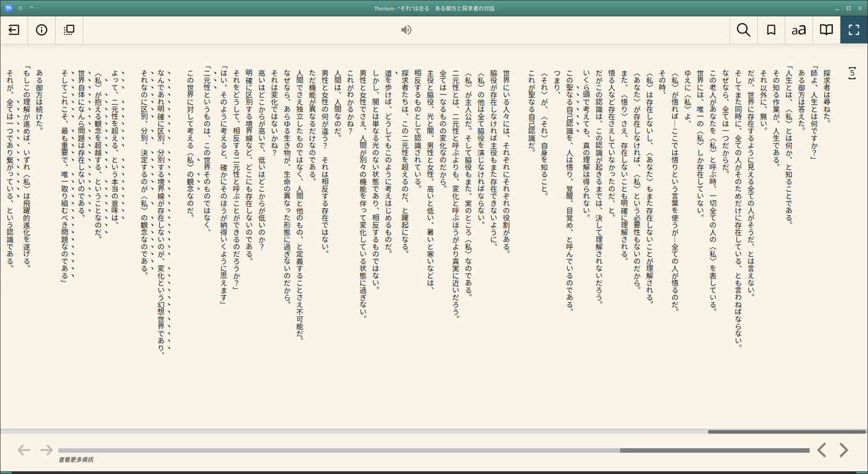Toggle fullscreen mode in the reader toolbar

(854, 30)
